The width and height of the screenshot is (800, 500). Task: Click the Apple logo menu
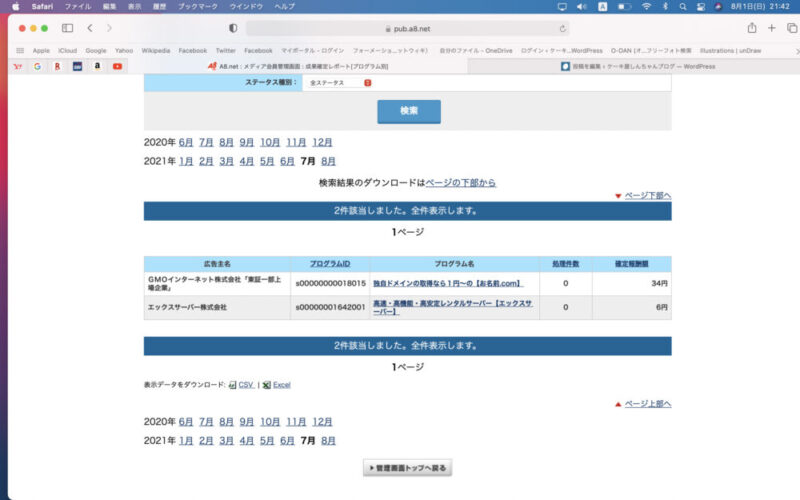[16, 7]
